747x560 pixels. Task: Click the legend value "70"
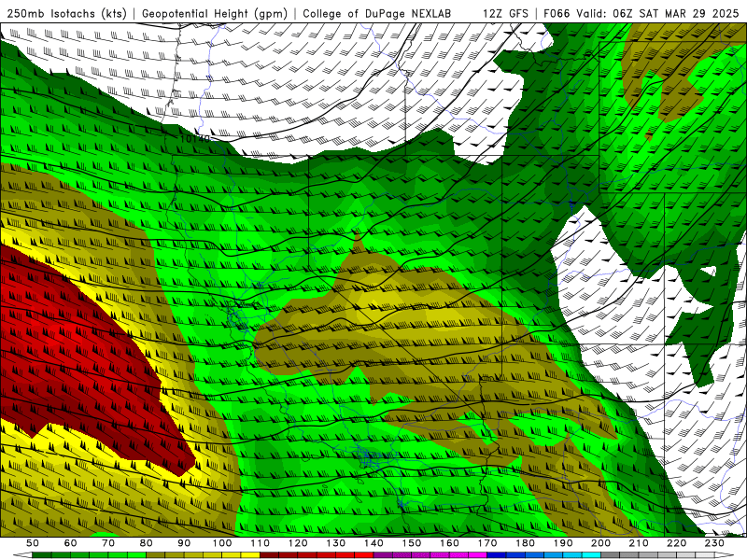[108, 543]
